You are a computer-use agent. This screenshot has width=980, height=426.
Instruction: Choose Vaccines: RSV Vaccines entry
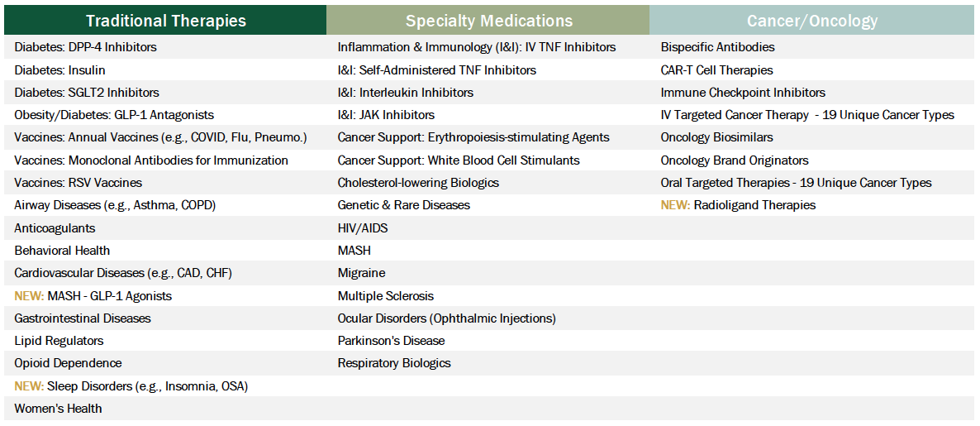tap(78, 183)
